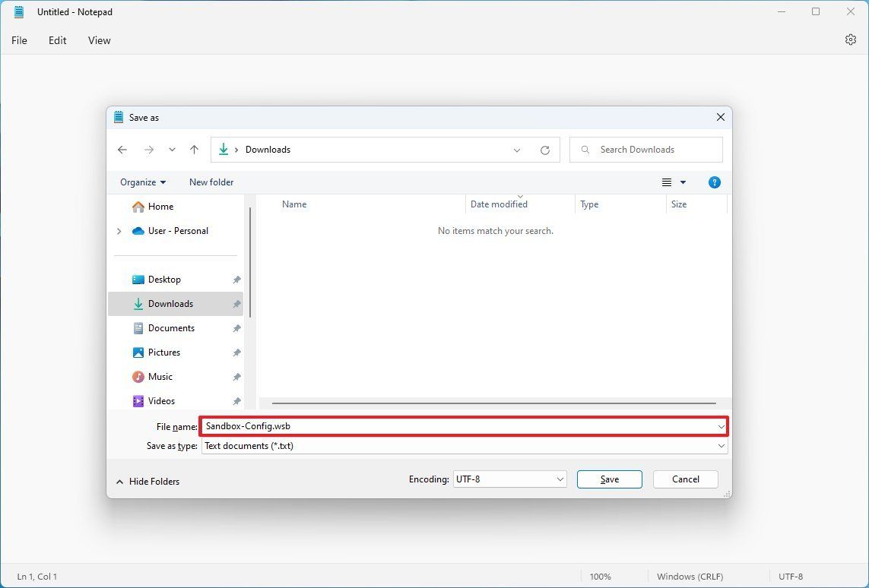The image size is (869, 588).
Task: Unpin Documents from the navigation pane
Action: coord(237,327)
